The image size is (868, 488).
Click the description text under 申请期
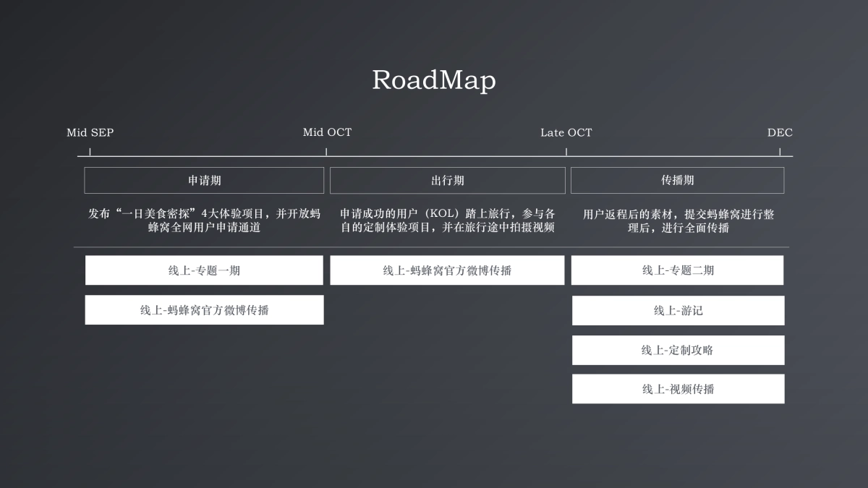(204, 221)
